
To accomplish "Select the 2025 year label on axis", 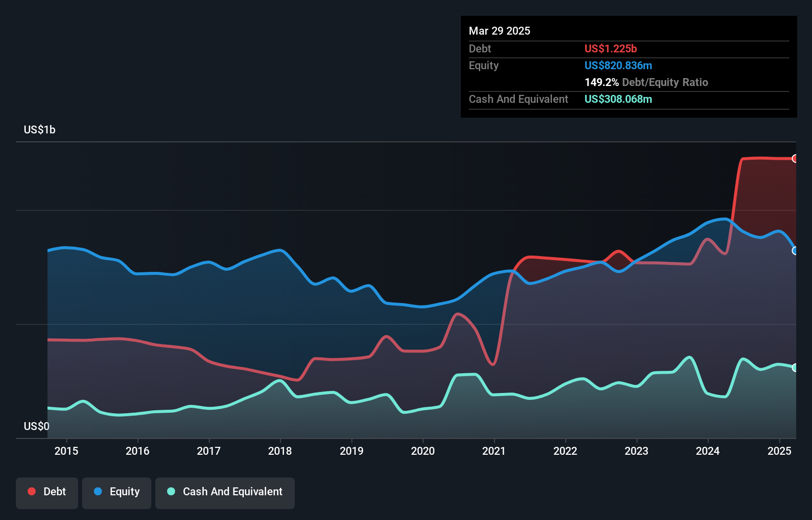I will coord(779,451).
